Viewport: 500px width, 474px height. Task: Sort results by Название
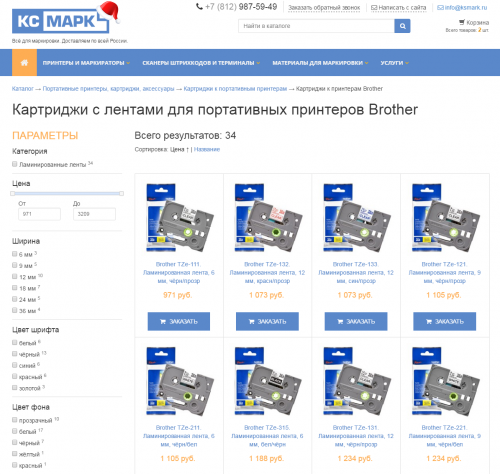207,149
